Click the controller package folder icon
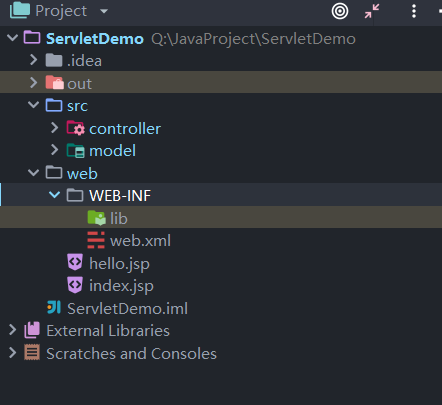The height and width of the screenshot is (405, 442). point(76,128)
